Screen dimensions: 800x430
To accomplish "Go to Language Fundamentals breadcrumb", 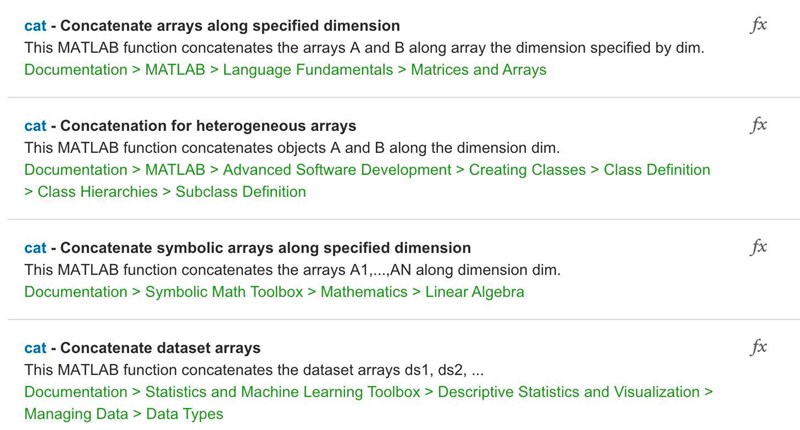I will point(304,70).
